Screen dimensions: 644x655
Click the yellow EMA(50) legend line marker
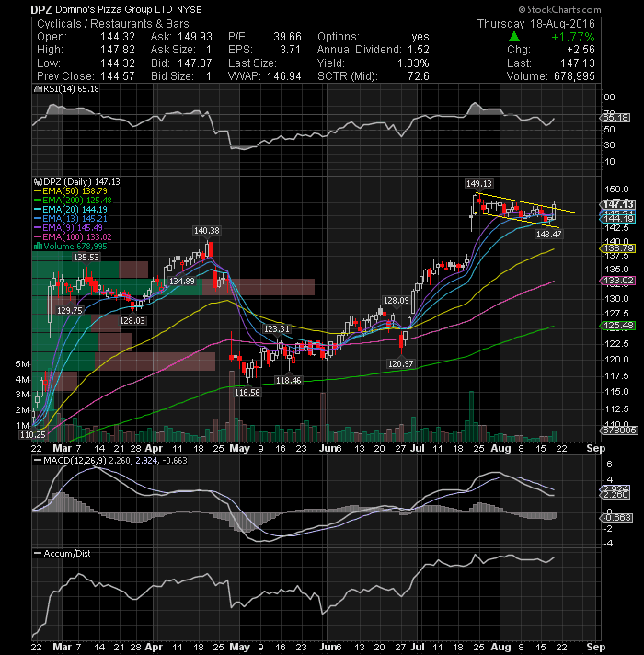pos(38,191)
